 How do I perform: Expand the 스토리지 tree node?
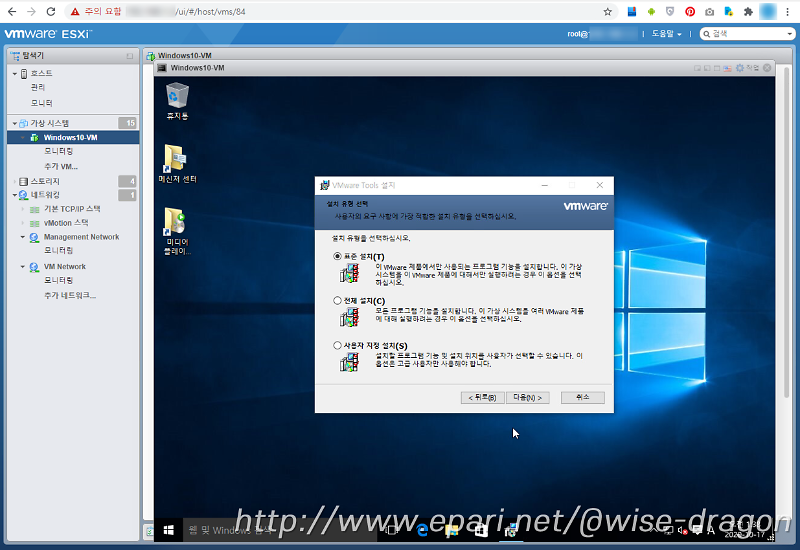(15, 182)
